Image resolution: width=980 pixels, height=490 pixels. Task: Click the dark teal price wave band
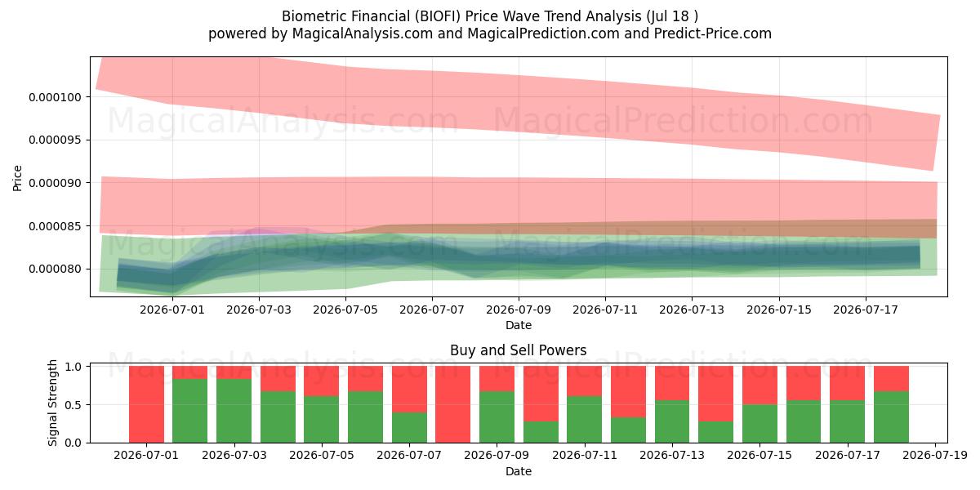518,255
